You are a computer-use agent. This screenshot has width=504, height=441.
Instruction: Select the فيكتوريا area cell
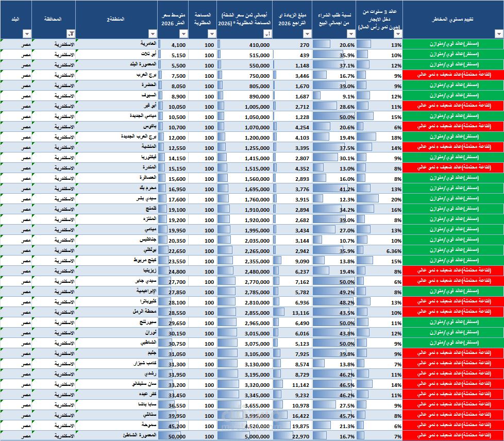pyautogui.click(x=116, y=158)
